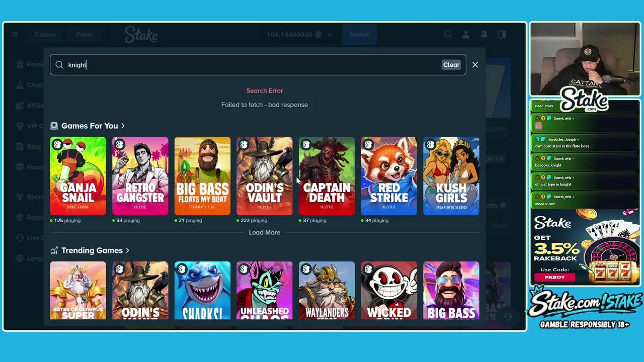
Task: Click the Stake badge on Odin's Vault
Action: tap(244, 145)
